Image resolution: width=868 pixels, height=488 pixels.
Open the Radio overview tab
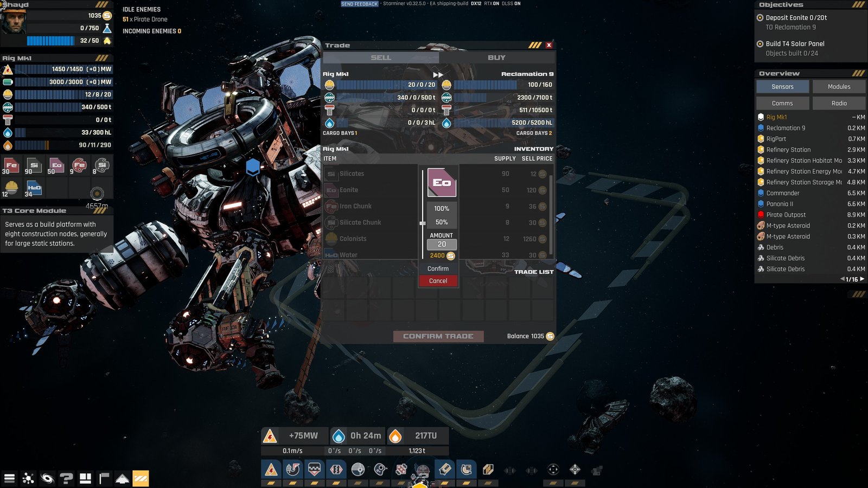pyautogui.click(x=839, y=103)
